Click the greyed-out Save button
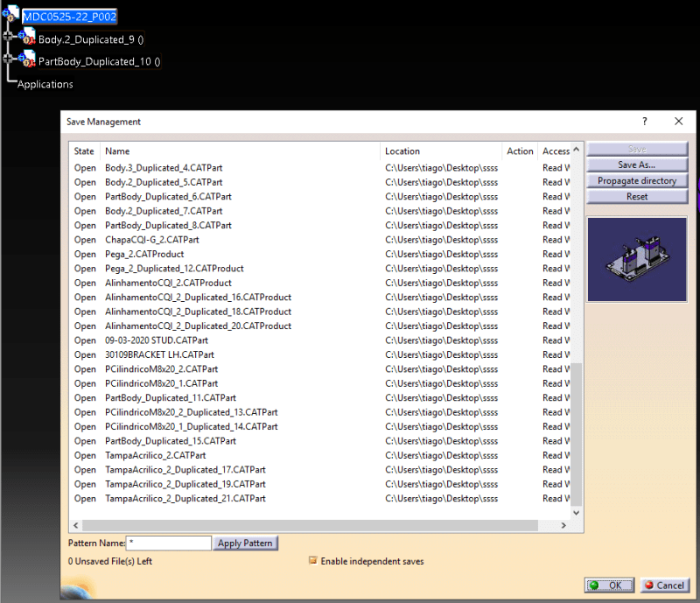 click(637, 149)
